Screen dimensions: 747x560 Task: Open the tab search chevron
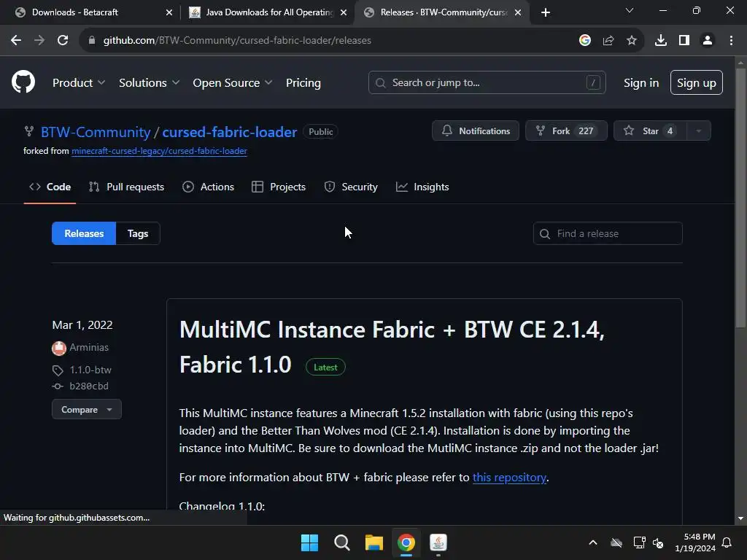pos(630,10)
